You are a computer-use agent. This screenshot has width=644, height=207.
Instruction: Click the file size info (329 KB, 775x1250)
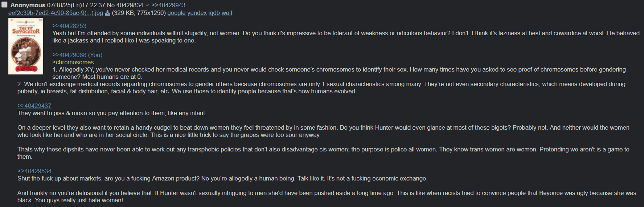pyautogui.click(x=139, y=13)
